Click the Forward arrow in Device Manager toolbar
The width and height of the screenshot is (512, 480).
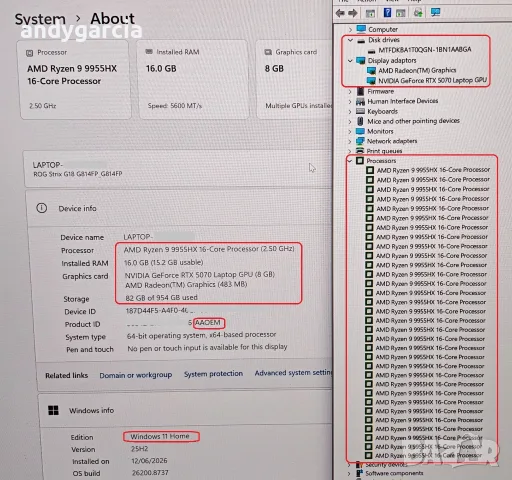tap(353, 13)
